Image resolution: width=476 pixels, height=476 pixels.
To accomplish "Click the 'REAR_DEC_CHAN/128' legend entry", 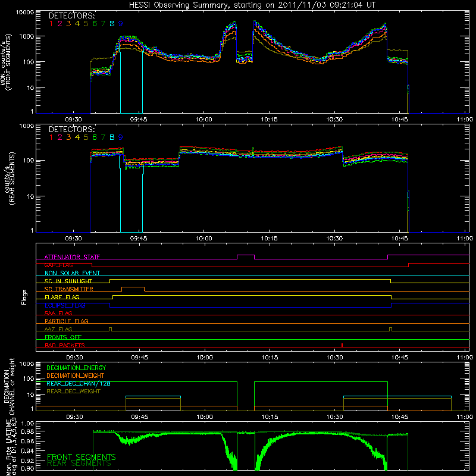I will click(79, 383).
